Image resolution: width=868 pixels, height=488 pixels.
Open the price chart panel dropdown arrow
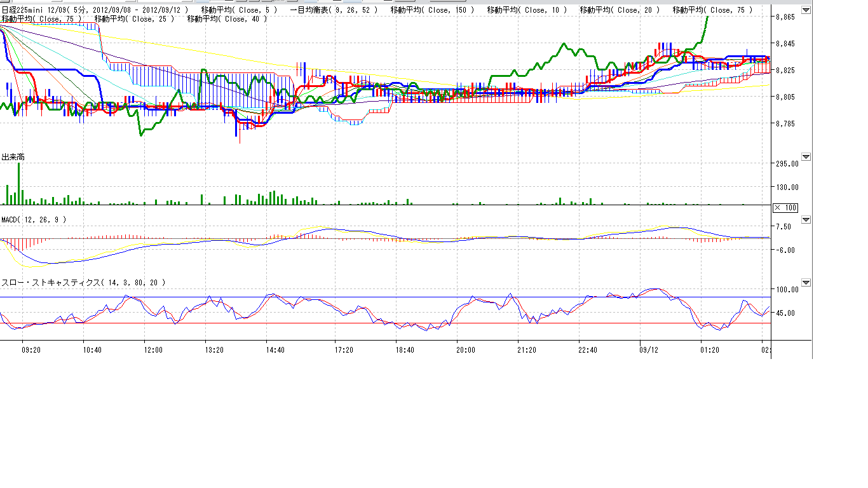point(806,10)
